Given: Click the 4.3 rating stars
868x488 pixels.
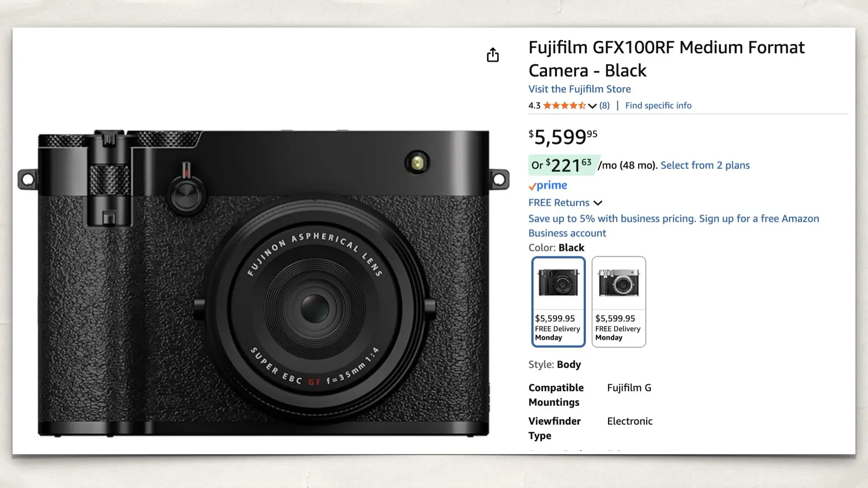Looking at the screenshot, I should click(x=563, y=105).
